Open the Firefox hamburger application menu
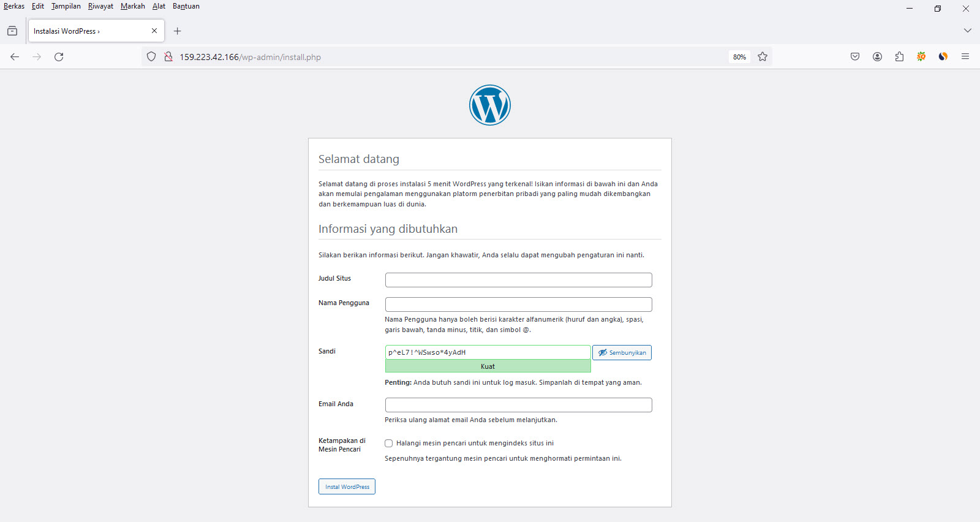The image size is (980, 522). 965,57
